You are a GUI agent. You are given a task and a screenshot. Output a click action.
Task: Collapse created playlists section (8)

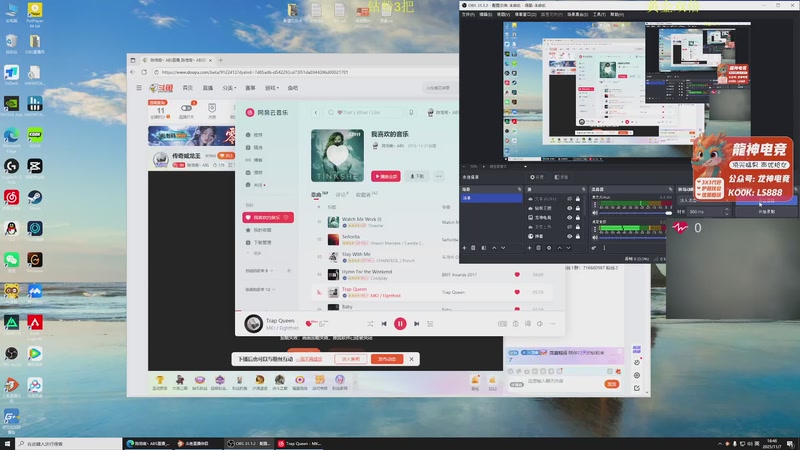click(x=260, y=270)
